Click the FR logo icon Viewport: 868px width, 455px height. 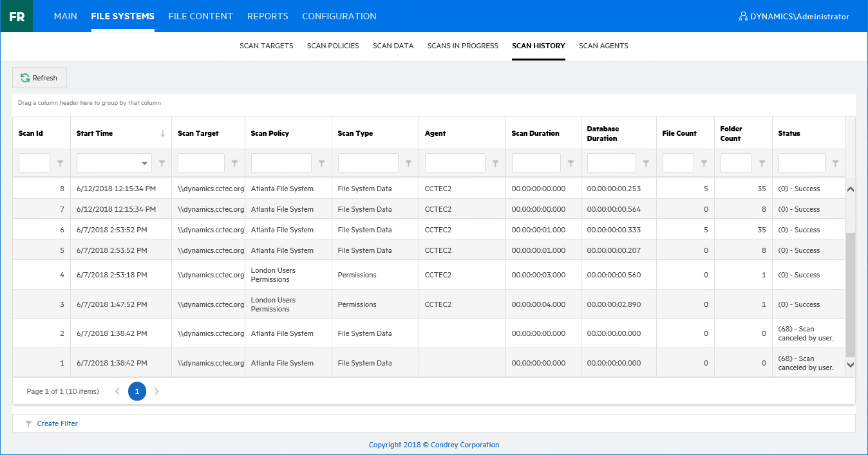point(17,16)
